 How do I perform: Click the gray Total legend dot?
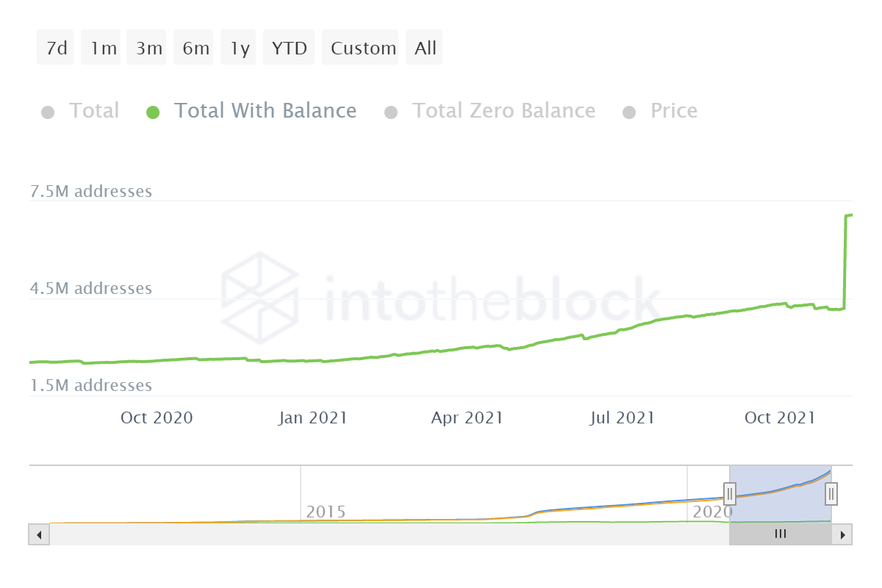49,111
